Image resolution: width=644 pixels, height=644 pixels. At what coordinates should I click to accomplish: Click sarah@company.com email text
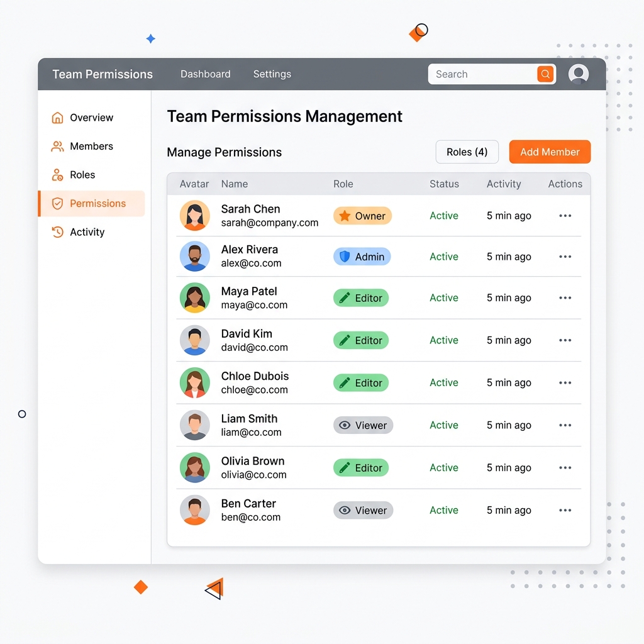point(269,223)
